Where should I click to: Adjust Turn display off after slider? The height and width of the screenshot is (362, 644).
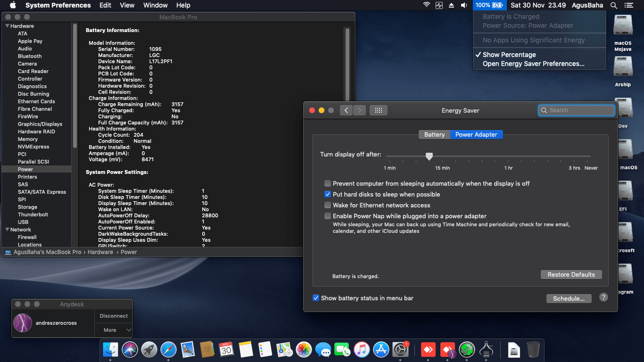429,156
